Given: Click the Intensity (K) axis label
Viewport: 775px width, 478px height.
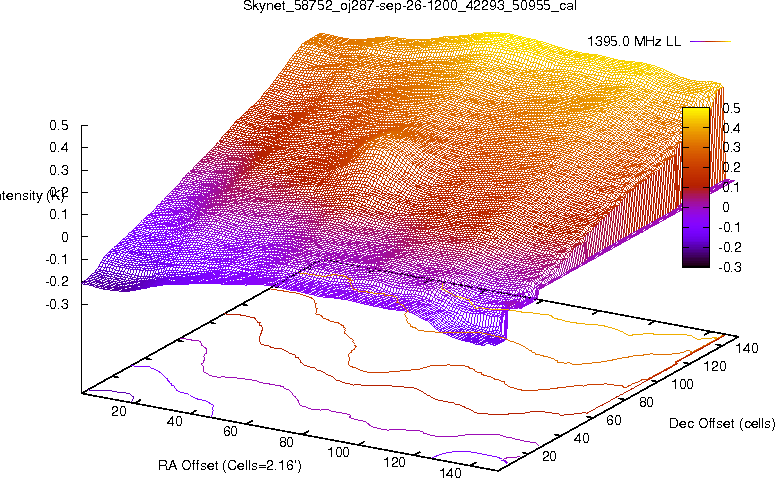Looking at the screenshot, I should [x=32, y=195].
